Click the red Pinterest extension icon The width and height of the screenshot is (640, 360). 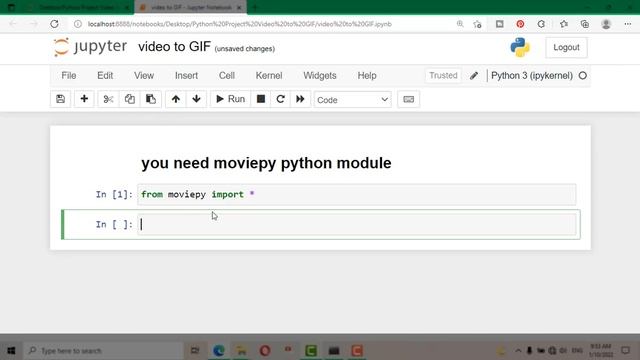point(520,24)
